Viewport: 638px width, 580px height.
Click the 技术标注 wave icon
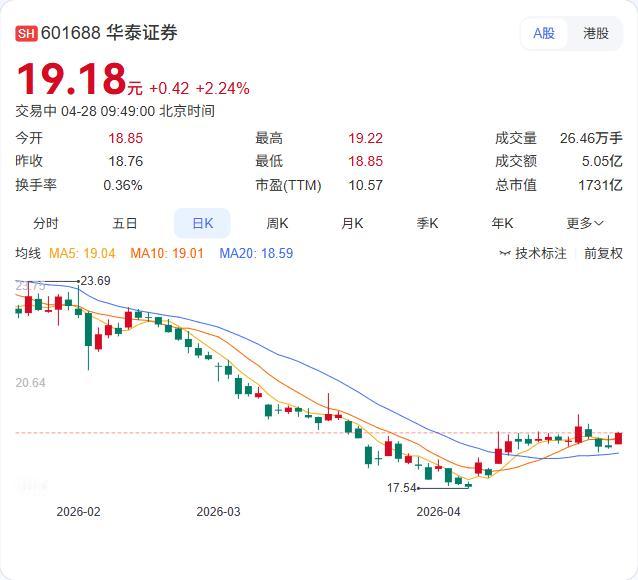pos(505,254)
